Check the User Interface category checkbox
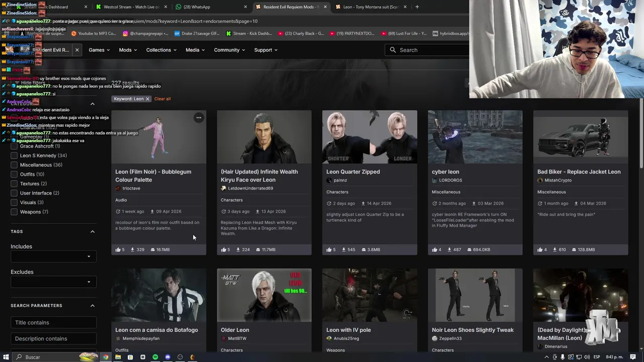Image resolution: width=644 pixels, height=362 pixels. [x=14, y=193]
